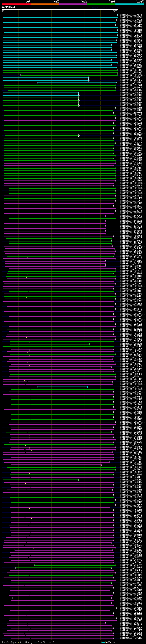Select the UniRef100_C3SA67 label
The width and height of the screenshot is (146, 644).
pyautogui.click(x=131, y=67)
